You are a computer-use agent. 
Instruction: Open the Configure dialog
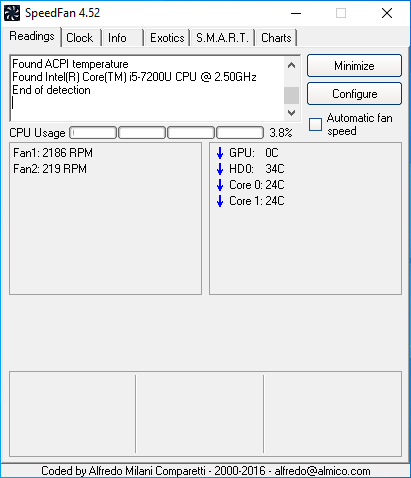pyautogui.click(x=354, y=94)
